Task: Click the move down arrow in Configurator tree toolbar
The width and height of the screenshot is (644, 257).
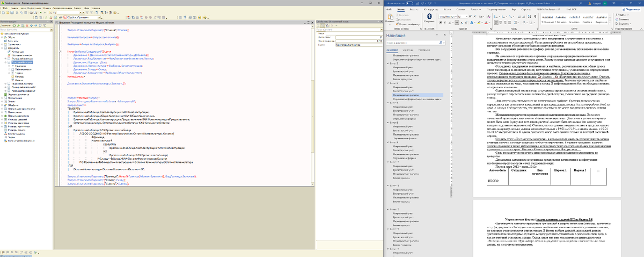Action: click(x=35, y=26)
